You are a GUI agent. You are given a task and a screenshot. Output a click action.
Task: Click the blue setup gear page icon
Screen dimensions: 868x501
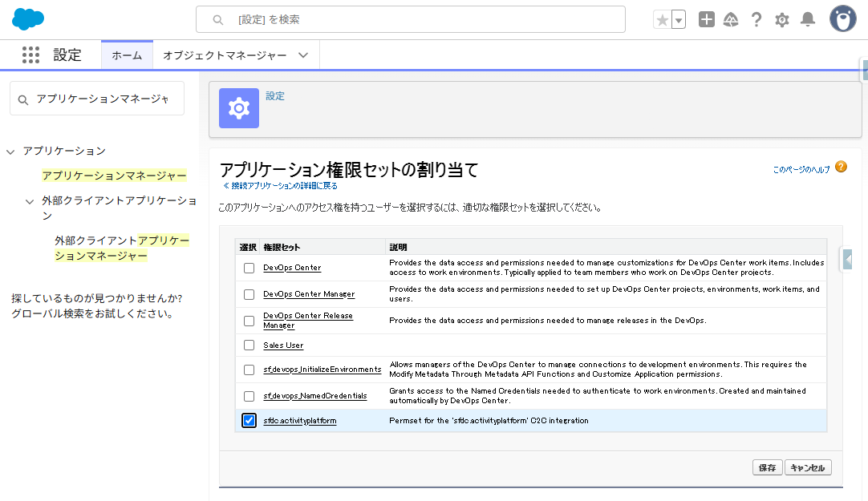pyautogui.click(x=239, y=108)
